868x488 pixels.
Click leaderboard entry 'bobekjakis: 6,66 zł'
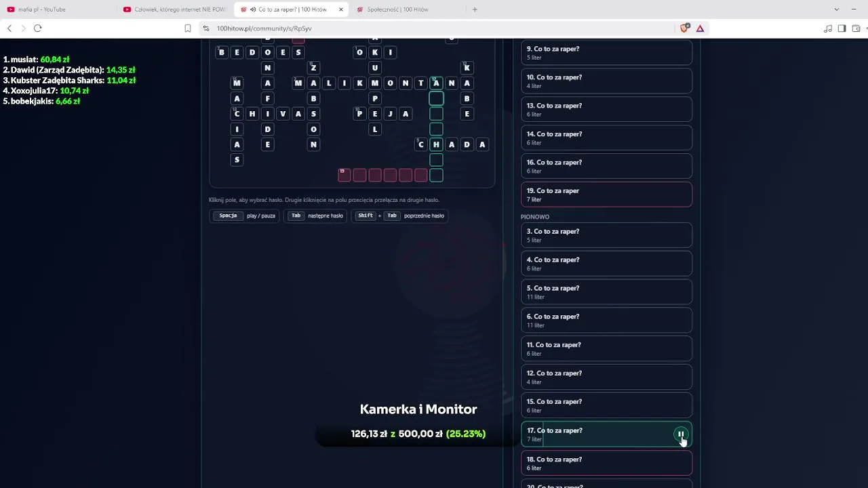click(41, 101)
